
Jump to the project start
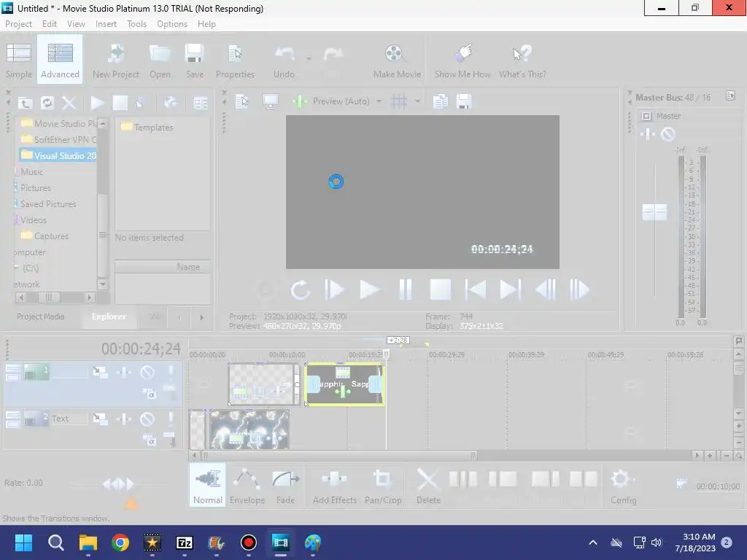pyautogui.click(x=476, y=289)
